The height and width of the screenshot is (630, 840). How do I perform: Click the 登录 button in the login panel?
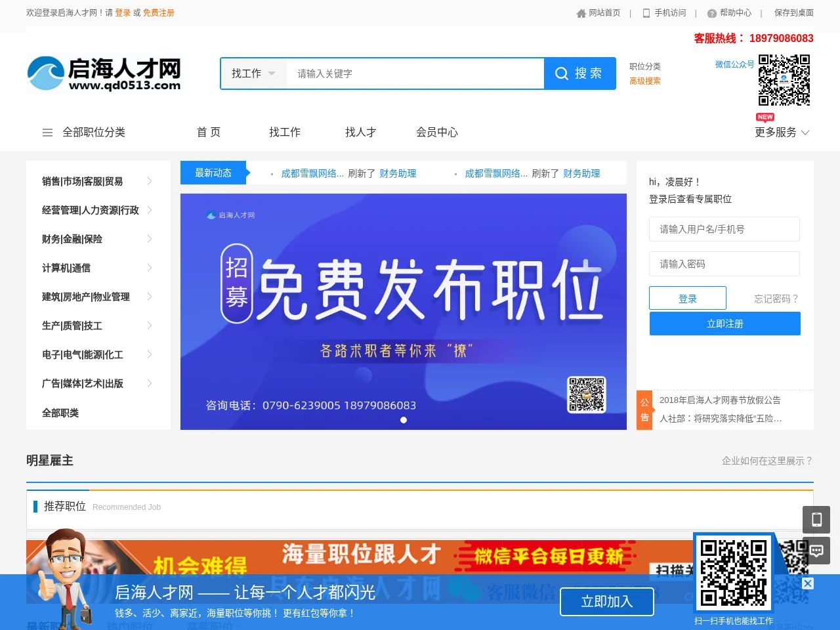click(688, 298)
